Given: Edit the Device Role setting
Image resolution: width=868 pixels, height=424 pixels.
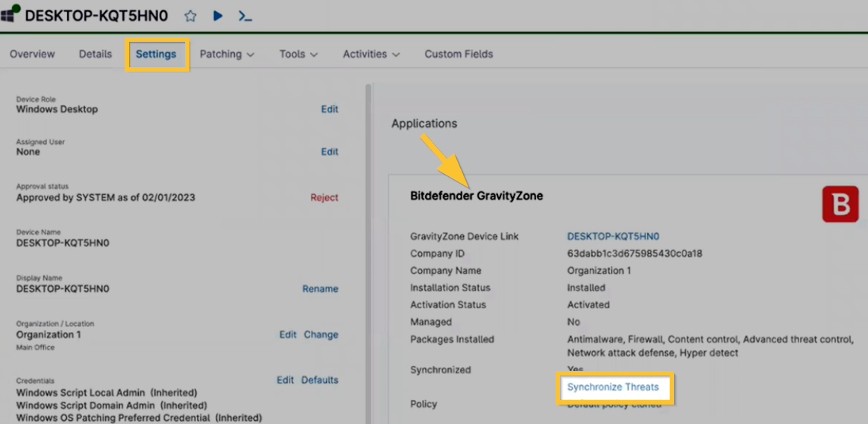Looking at the screenshot, I should tap(330, 109).
